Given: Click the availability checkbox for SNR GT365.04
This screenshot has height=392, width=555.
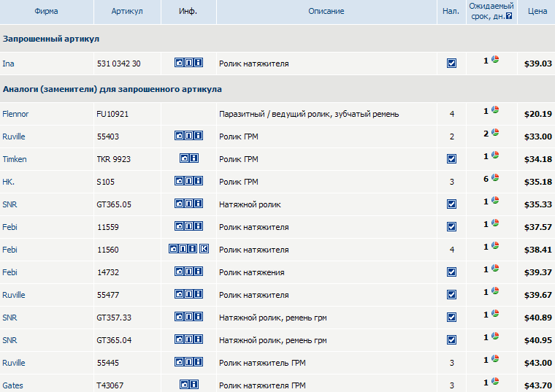Looking at the screenshot, I should pyautogui.click(x=451, y=340).
